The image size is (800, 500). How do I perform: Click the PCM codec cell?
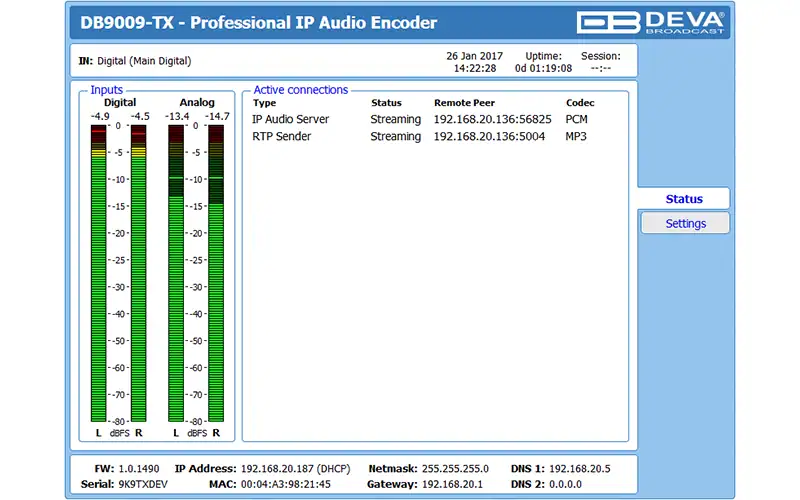(577, 119)
